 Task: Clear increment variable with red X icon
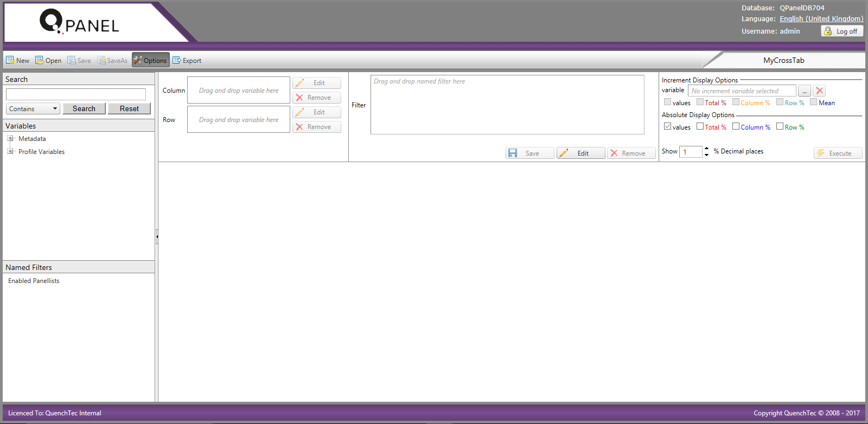click(x=820, y=91)
